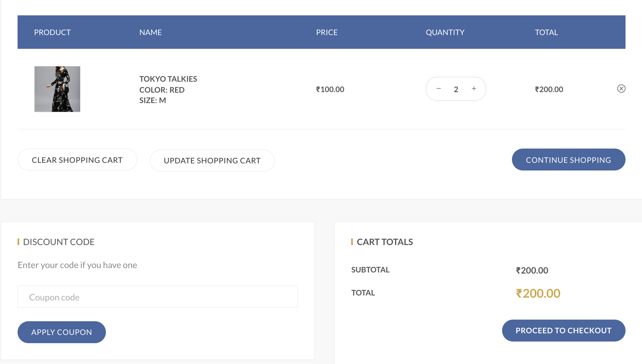Remove Tokyo Talkies item with X icon
Viewport: 642px width, 364px height.
coord(621,89)
